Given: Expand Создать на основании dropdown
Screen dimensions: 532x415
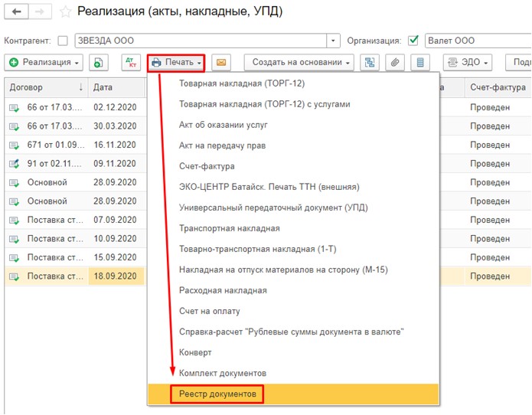Looking at the screenshot, I should click(299, 63).
